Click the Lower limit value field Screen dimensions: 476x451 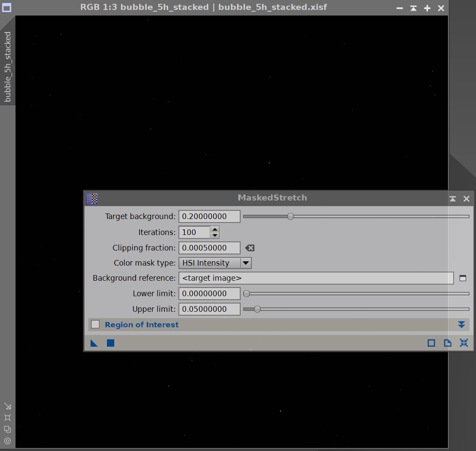click(x=210, y=294)
